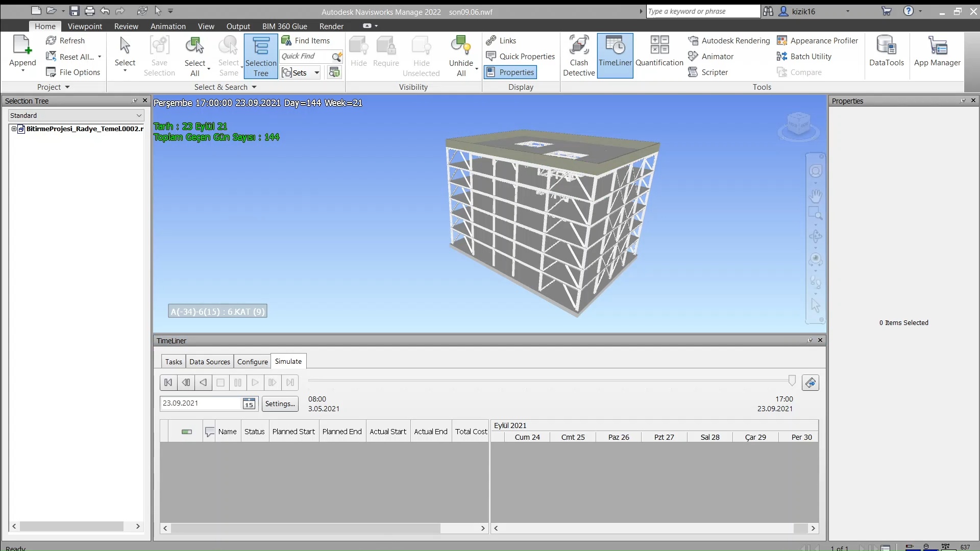Click the Append tool icon
This screenshot has height=551, width=980.
(x=22, y=45)
